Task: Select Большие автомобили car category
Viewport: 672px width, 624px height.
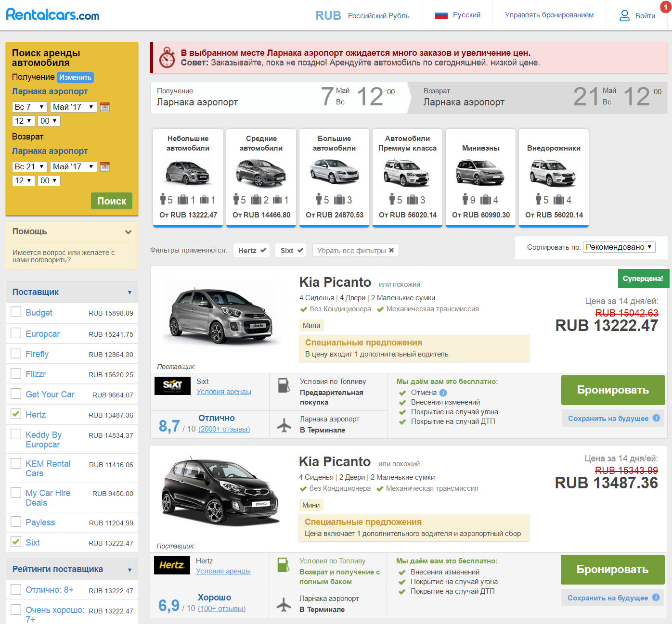Action: [335, 178]
